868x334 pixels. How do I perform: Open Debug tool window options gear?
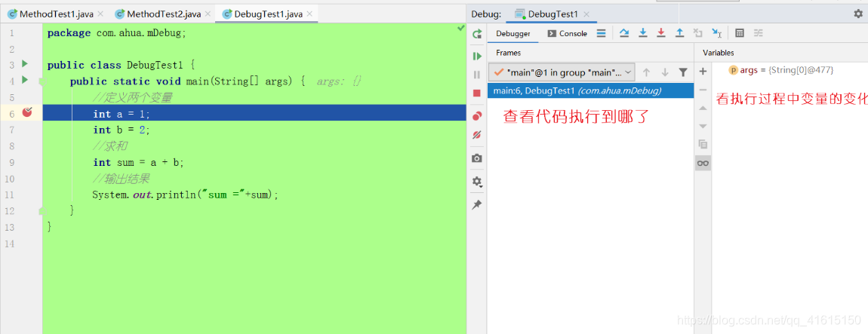coord(858,14)
